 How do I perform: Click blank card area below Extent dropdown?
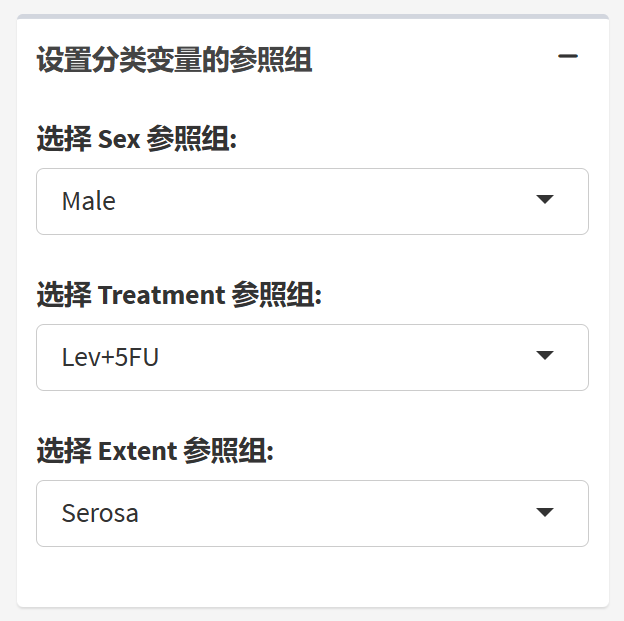[312, 576]
